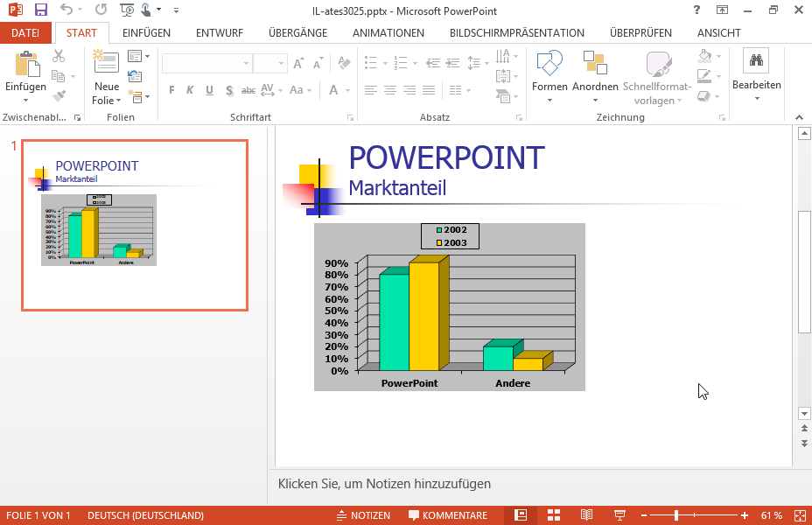This screenshot has width=812, height=525.
Task: Click the Einfügen paste icon
Action: (x=26, y=64)
